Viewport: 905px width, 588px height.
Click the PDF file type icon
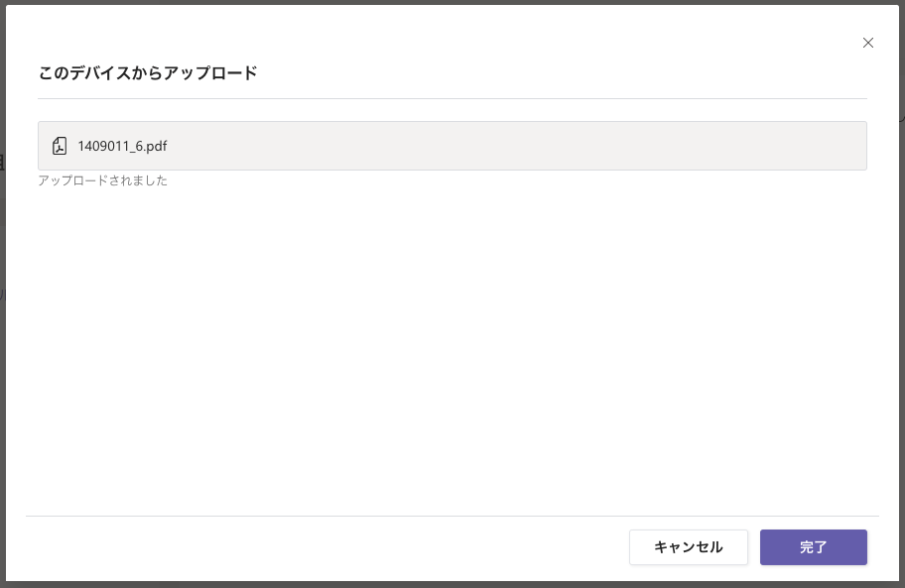point(60,146)
